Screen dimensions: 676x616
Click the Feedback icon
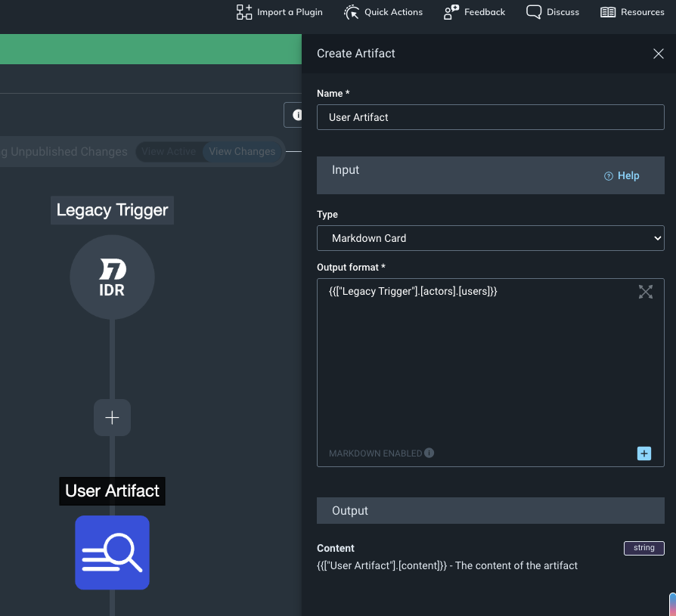pyautogui.click(x=451, y=12)
